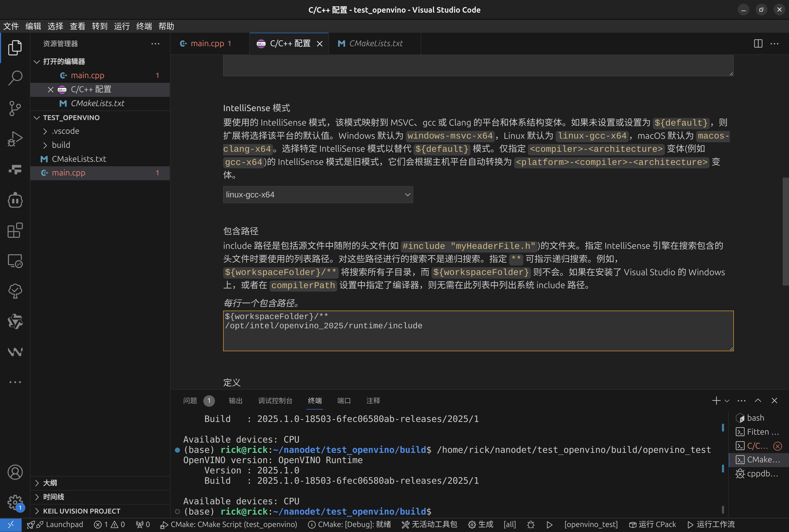Open the Explorer view in activity bar
The width and height of the screenshot is (789, 532).
coord(15,48)
